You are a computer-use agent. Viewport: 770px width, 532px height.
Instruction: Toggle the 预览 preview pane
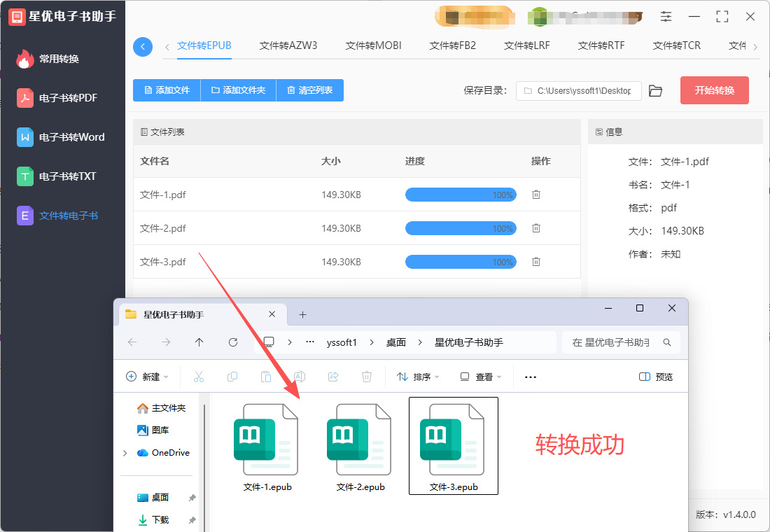(656, 377)
